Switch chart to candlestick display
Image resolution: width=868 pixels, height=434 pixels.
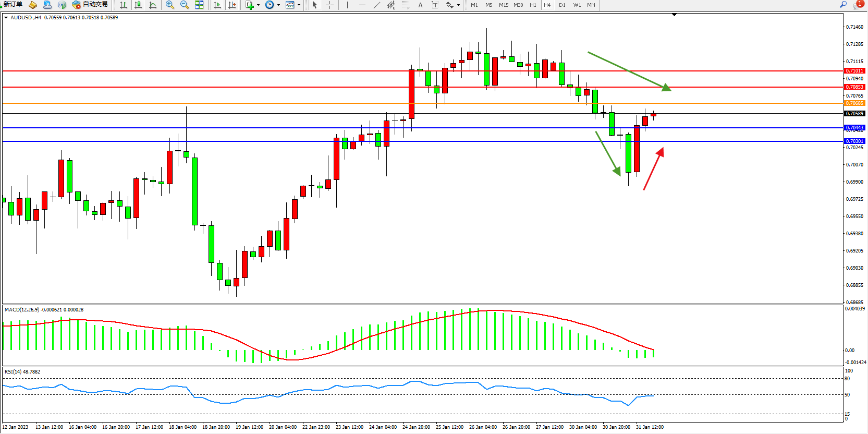(x=138, y=5)
